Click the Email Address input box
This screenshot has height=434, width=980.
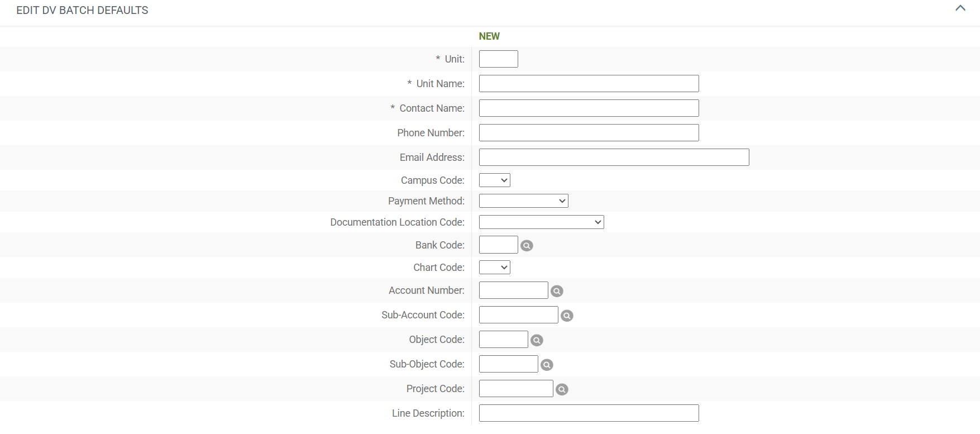(x=614, y=158)
